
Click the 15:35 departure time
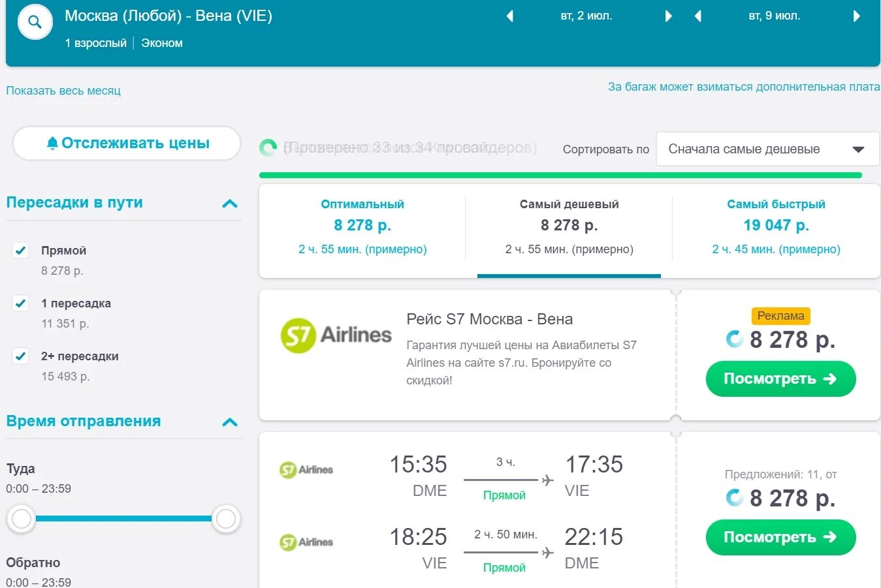pos(418,465)
